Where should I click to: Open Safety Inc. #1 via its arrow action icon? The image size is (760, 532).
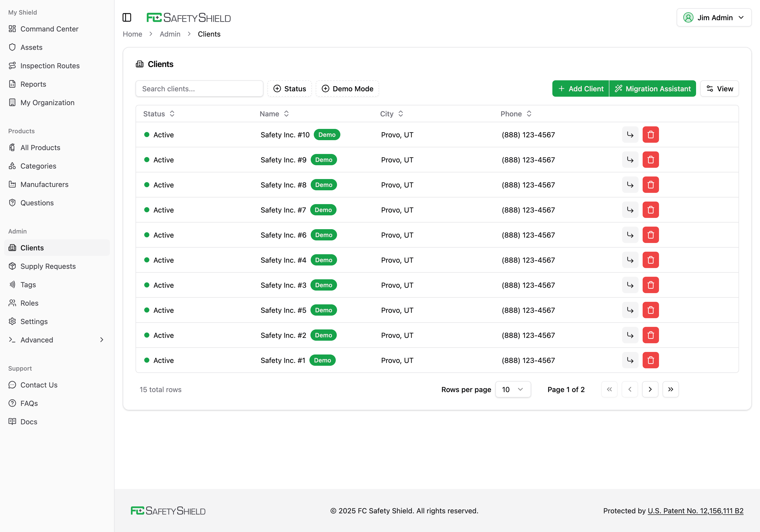click(x=630, y=360)
